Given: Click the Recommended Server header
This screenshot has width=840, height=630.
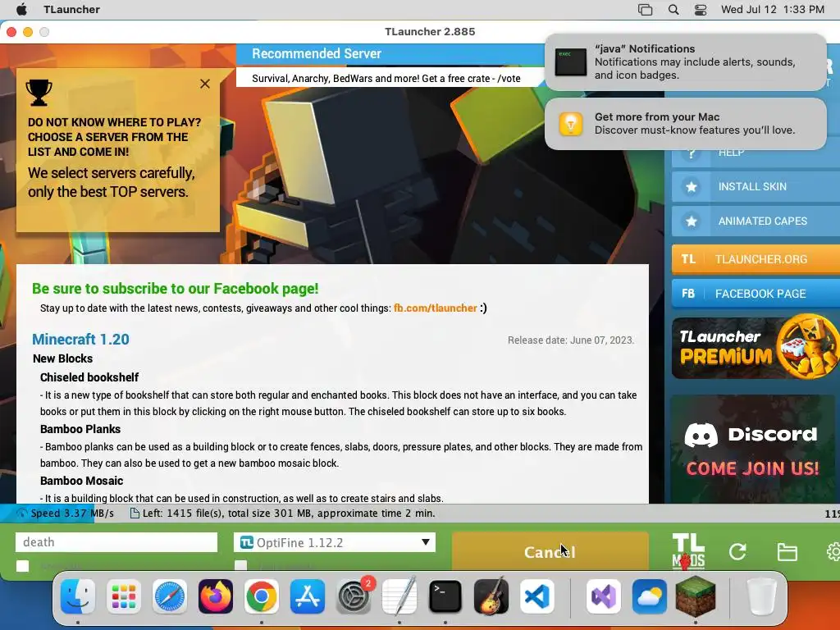Looking at the screenshot, I should (x=317, y=53).
